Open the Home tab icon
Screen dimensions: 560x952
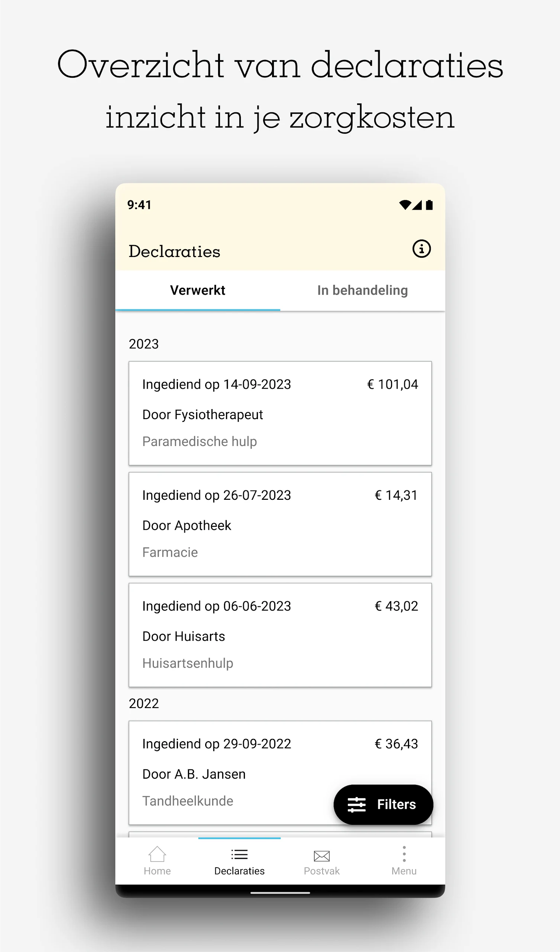tap(157, 854)
